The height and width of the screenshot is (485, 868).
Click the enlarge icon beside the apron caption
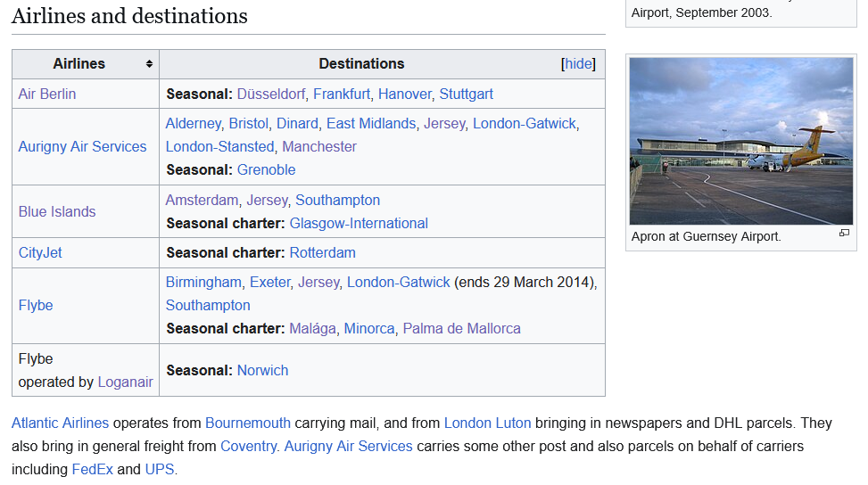(x=844, y=234)
